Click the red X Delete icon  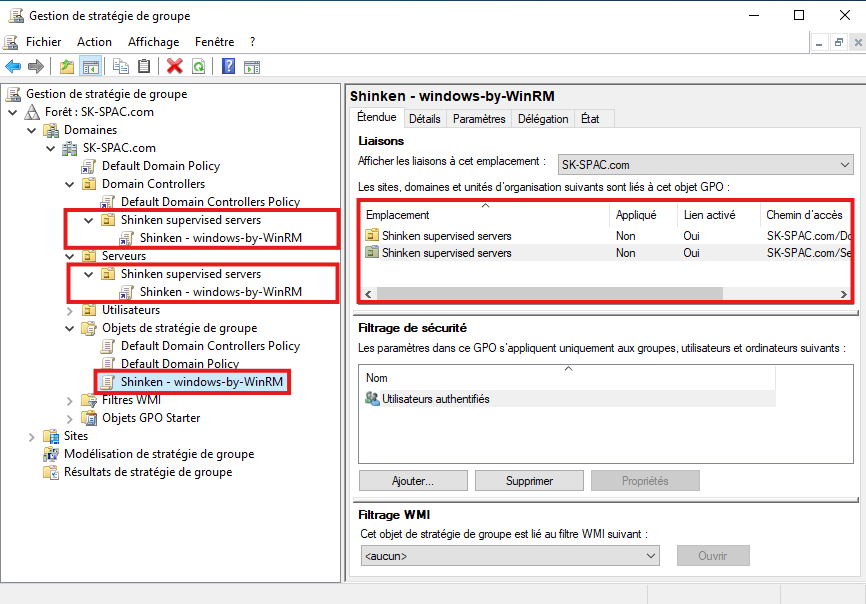tap(175, 67)
